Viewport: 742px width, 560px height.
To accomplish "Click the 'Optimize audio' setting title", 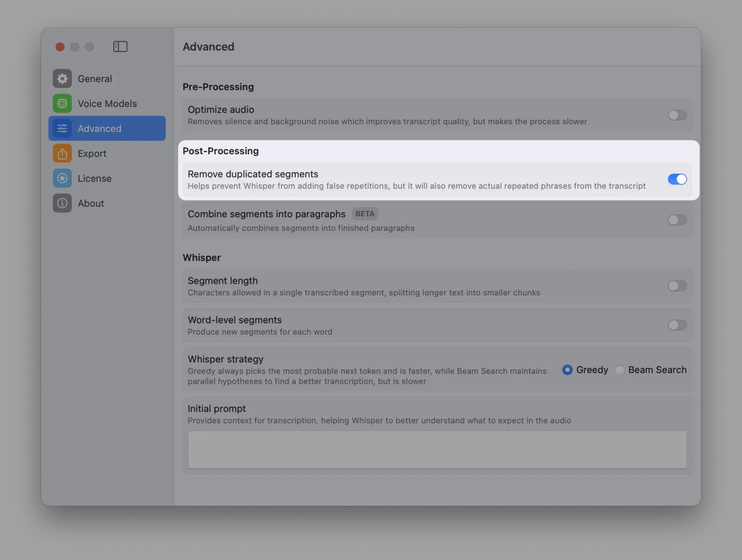I will (221, 109).
